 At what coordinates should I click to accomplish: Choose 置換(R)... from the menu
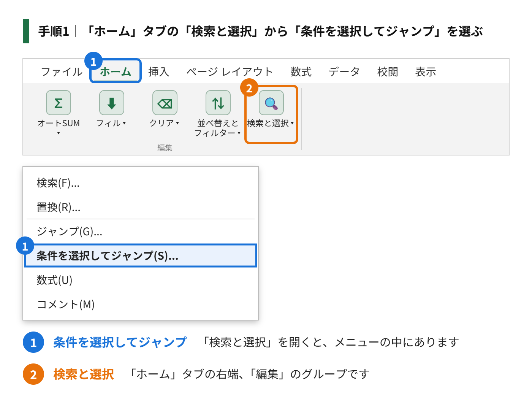(141, 207)
